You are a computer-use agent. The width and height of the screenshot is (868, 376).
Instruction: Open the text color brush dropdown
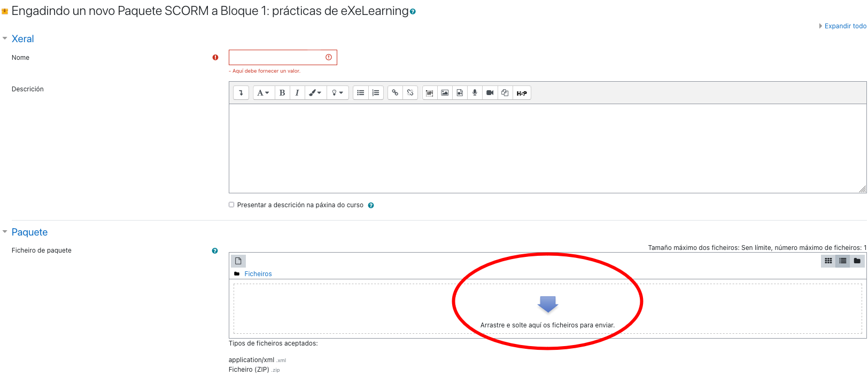pyautogui.click(x=315, y=93)
